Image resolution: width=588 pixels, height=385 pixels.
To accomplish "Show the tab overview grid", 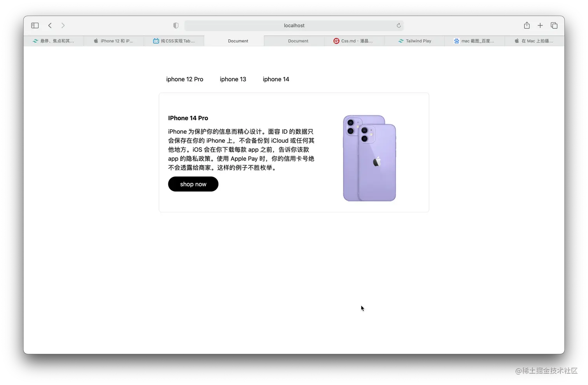I will tap(554, 25).
